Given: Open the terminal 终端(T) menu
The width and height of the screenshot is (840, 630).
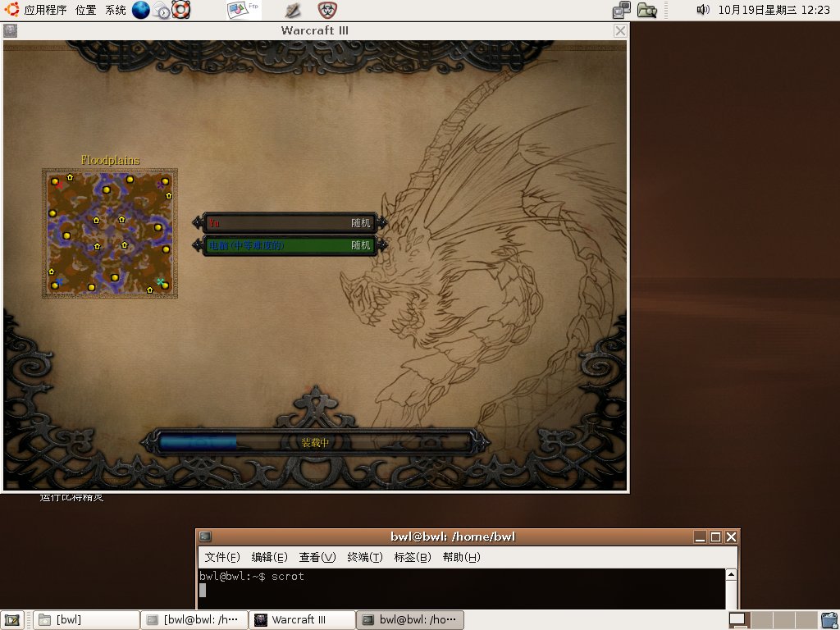Looking at the screenshot, I should [365, 557].
